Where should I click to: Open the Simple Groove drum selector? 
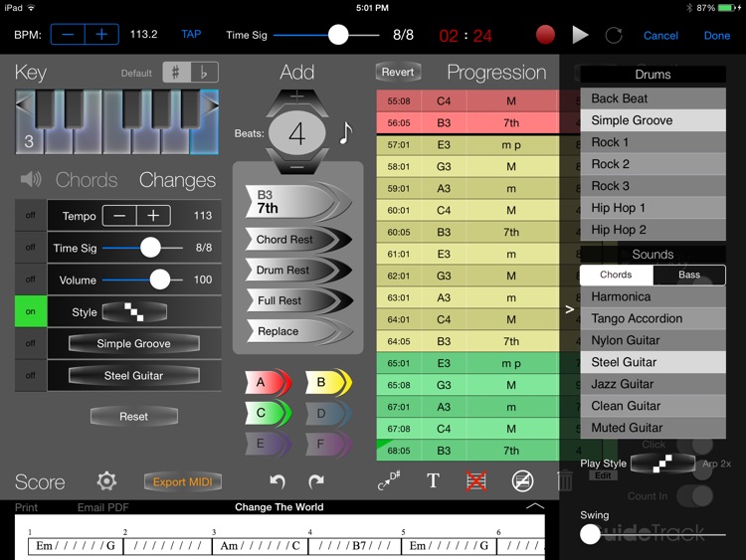[133, 343]
